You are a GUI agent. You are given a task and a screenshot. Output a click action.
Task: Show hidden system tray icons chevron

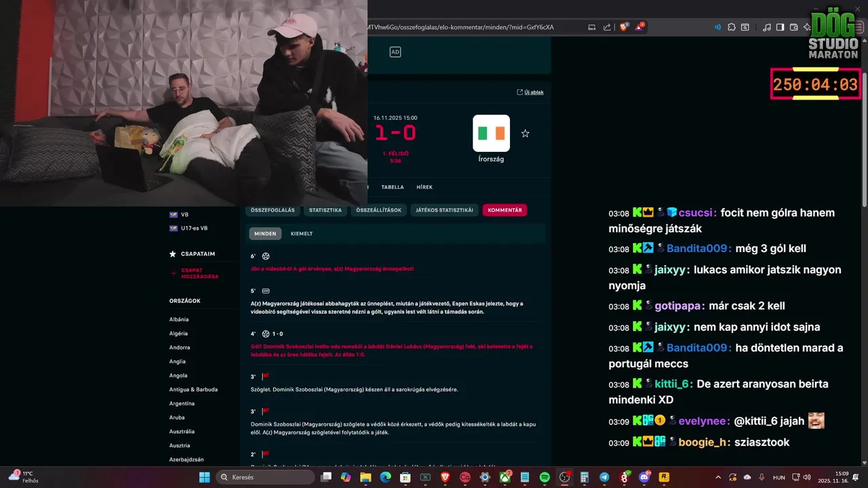(x=719, y=477)
